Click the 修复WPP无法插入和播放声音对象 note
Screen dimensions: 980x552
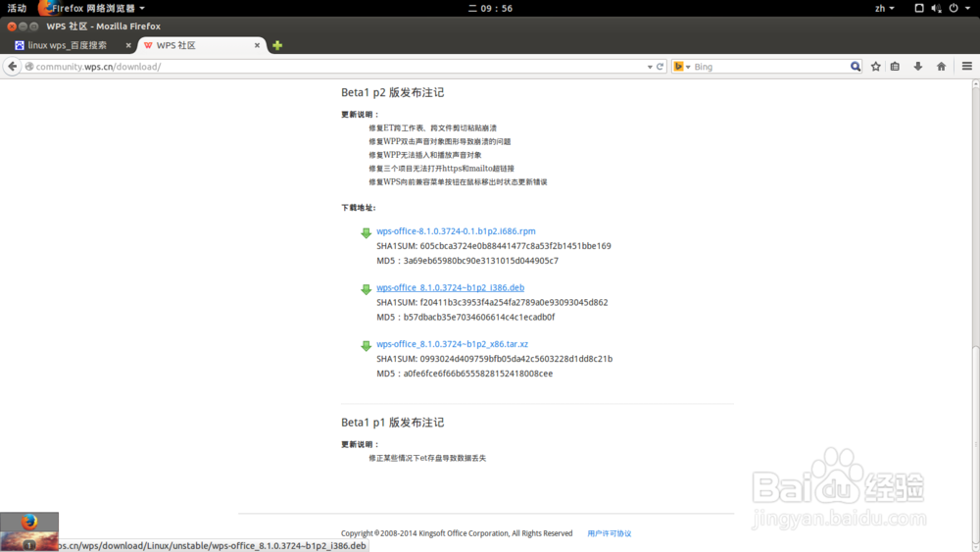pos(425,155)
